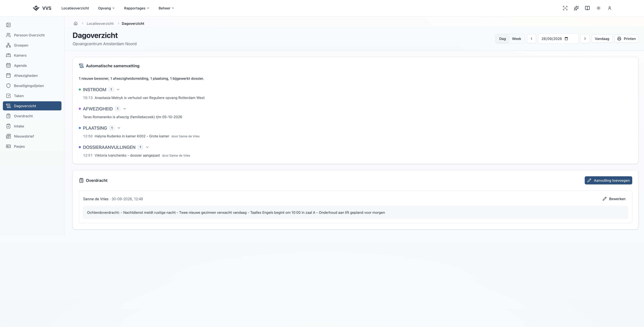The width and height of the screenshot is (644, 327).
Task: Click Aanvulling toevoegen button
Action: tap(608, 180)
